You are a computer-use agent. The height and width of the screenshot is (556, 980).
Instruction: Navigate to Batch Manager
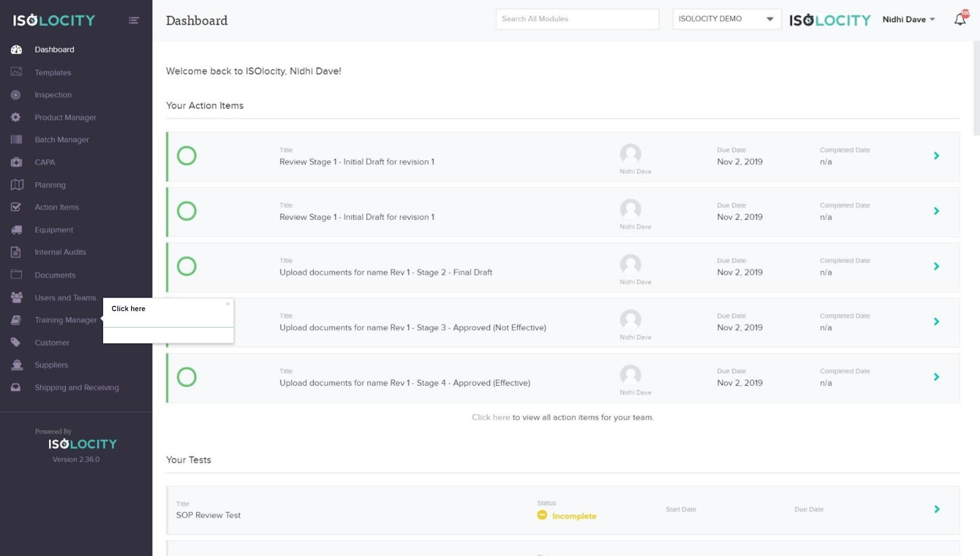point(62,140)
